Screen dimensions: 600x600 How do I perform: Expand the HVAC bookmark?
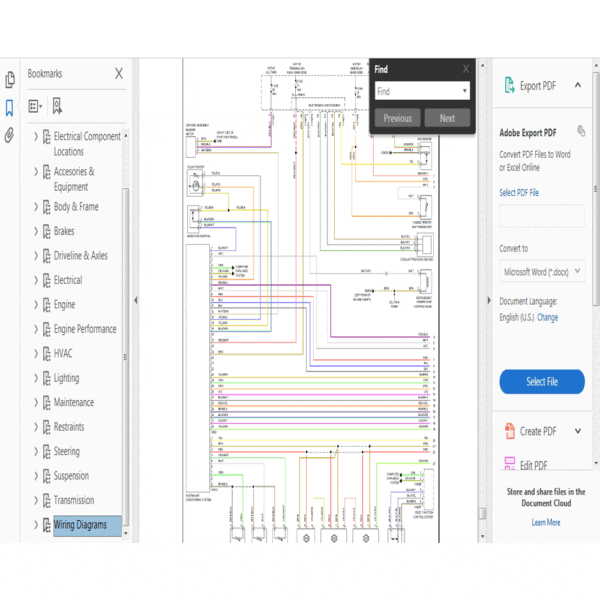point(36,354)
